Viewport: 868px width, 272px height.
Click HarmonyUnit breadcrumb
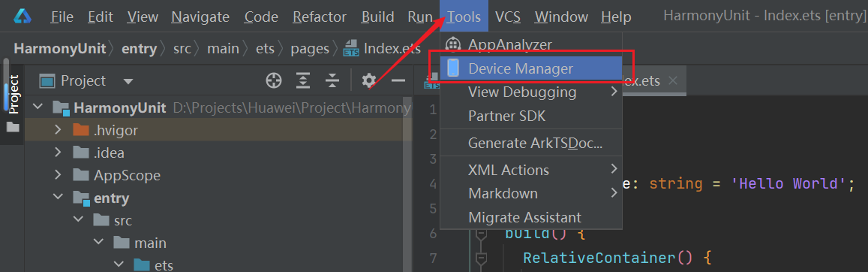[x=60, y=49]
